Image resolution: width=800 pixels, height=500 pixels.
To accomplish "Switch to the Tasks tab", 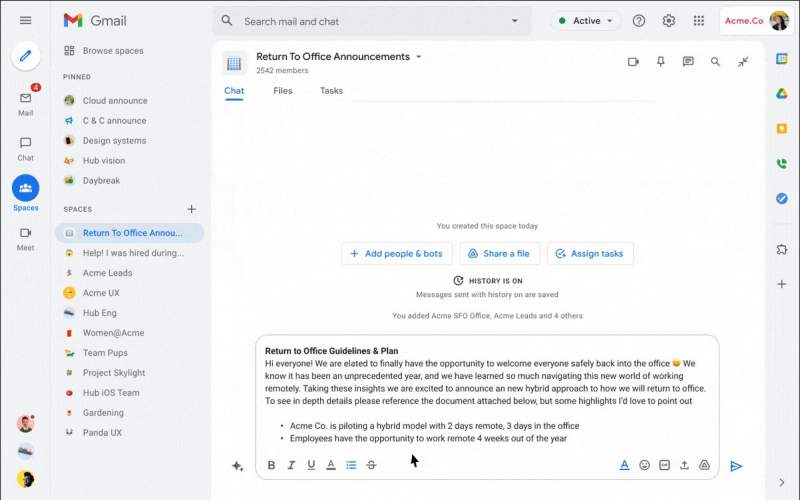I will click(x=331, y=91).
